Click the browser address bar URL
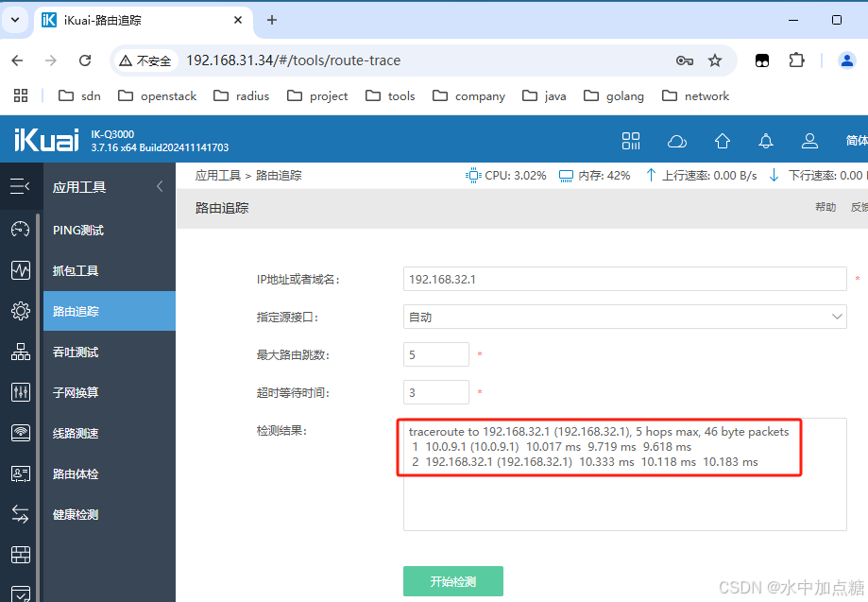This screenshot has height=602, width=868. [x=294, y=60]
